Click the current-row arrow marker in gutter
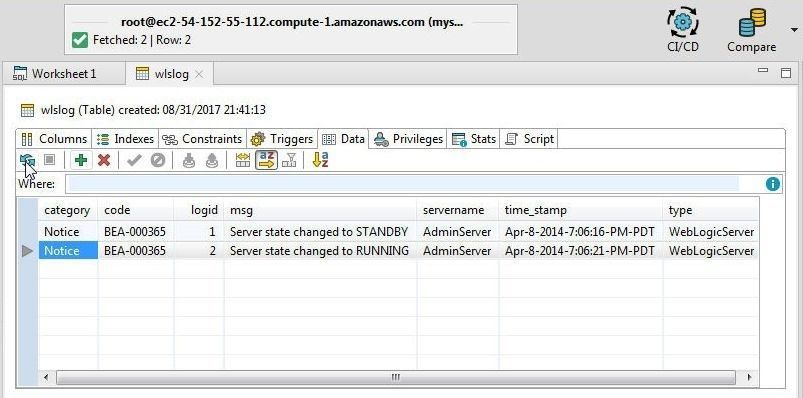The image size is (803, 398). pos(28,251)
